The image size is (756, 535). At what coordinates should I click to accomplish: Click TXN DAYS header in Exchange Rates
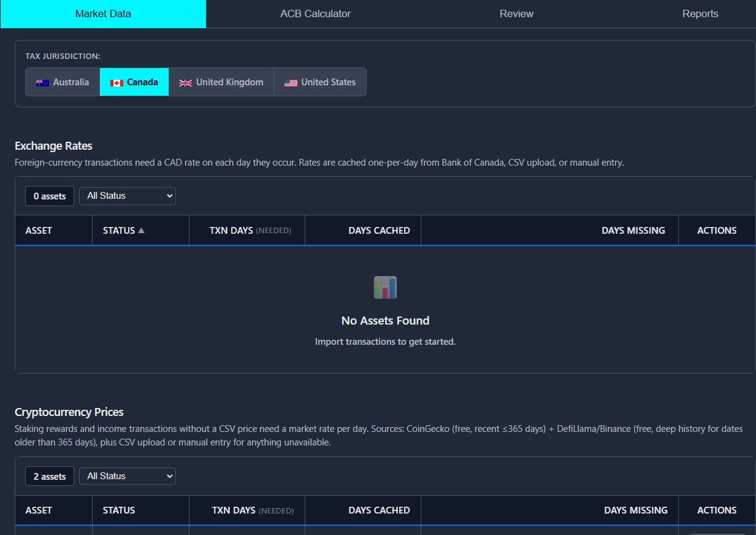247,231
